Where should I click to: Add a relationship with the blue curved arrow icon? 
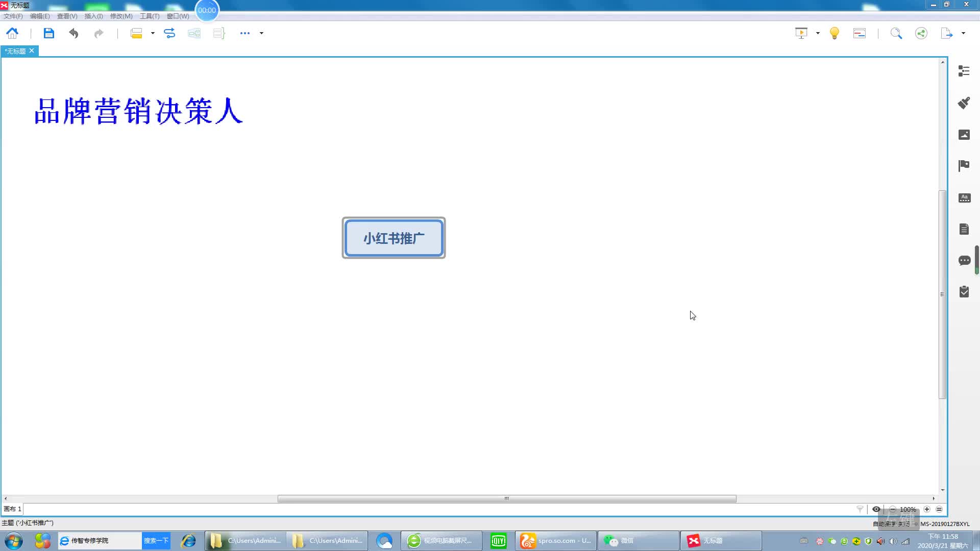coord(169,33)
